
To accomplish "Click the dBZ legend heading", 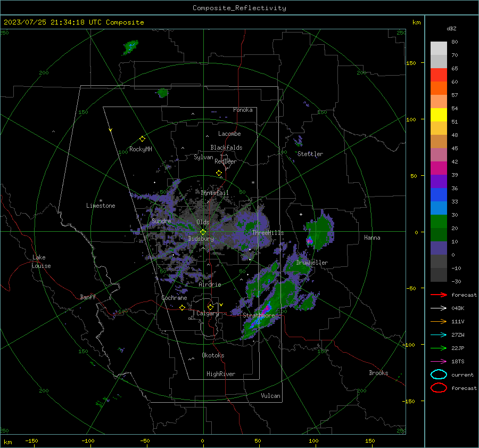I will (x=451, y=29).
